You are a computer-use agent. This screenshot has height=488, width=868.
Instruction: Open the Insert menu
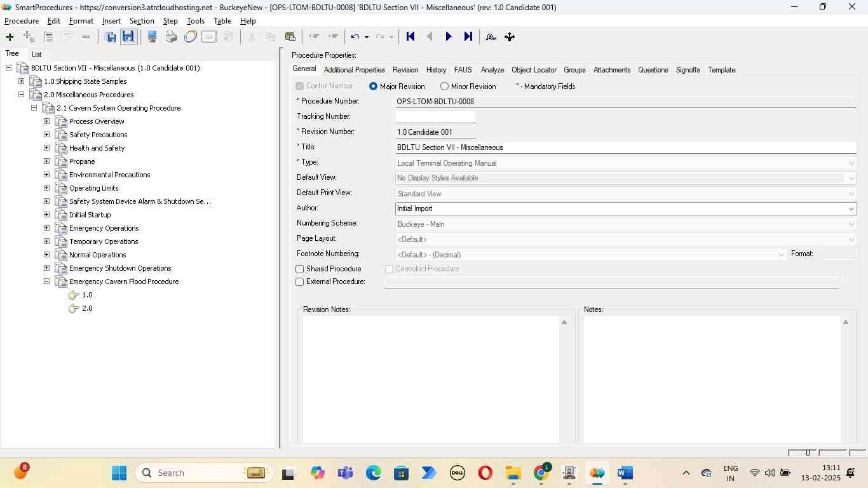click(x=111, y=21)
